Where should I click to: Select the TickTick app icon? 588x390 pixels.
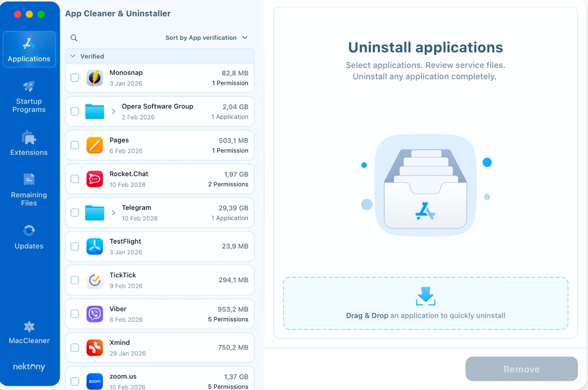(95, 280)
